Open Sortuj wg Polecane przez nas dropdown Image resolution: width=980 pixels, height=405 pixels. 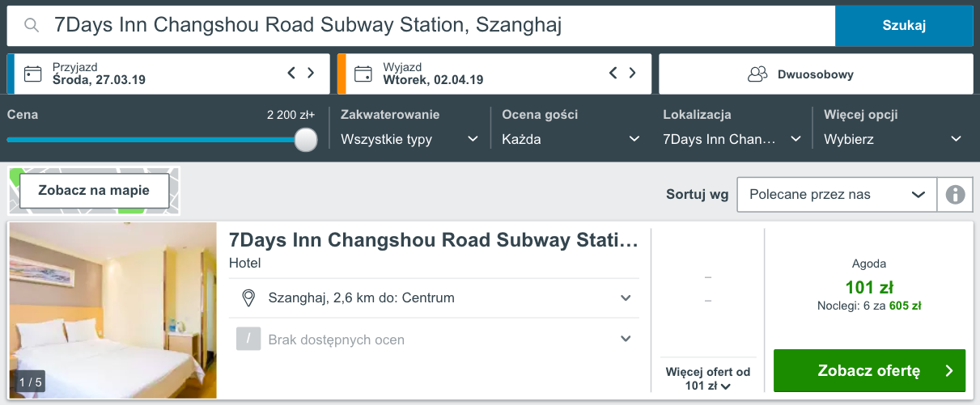point(837,195)
